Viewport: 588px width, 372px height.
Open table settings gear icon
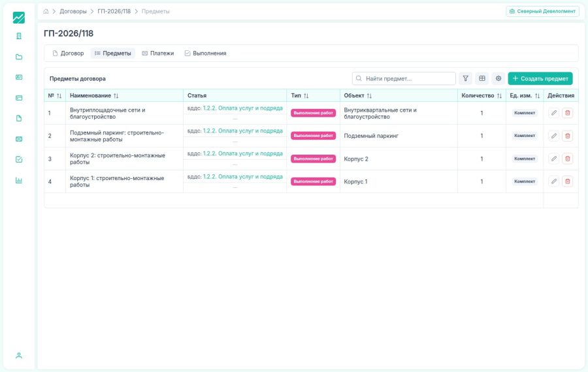[x=498, y=78]
